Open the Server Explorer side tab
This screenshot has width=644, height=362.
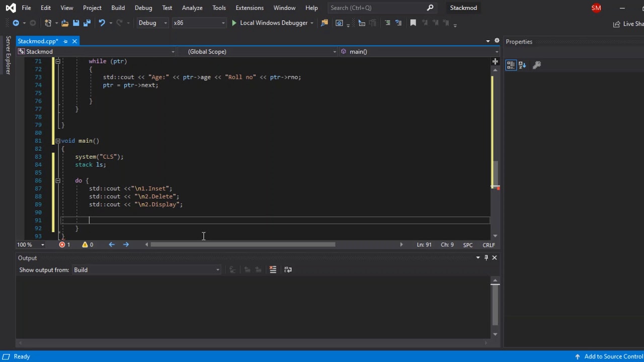pyautogui.click(x=8, y=55)
